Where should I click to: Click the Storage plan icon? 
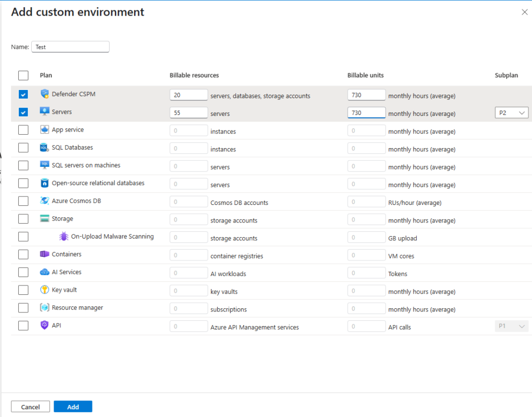point(45,218)
